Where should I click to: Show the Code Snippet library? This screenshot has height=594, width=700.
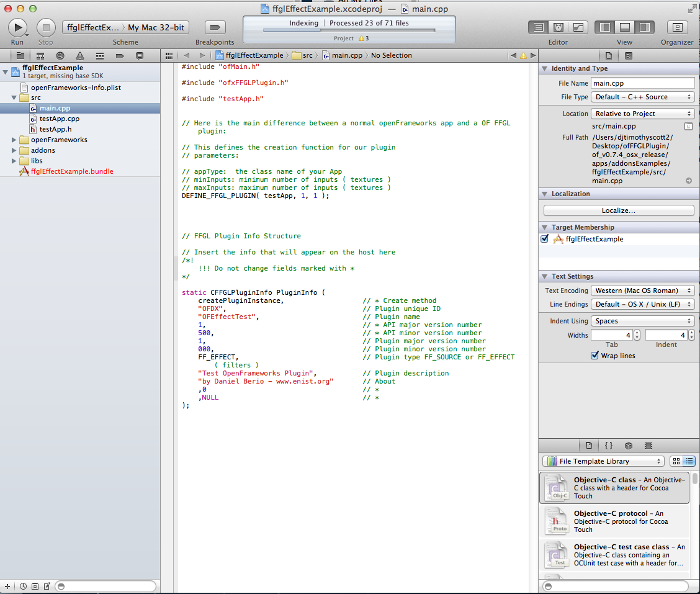[x=609, y=446]
